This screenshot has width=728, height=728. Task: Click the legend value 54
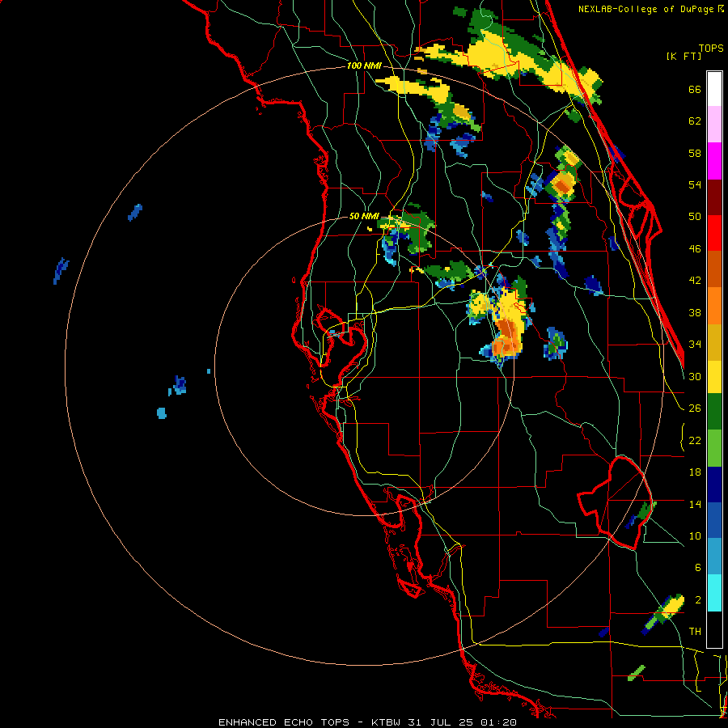pos(695,184)
